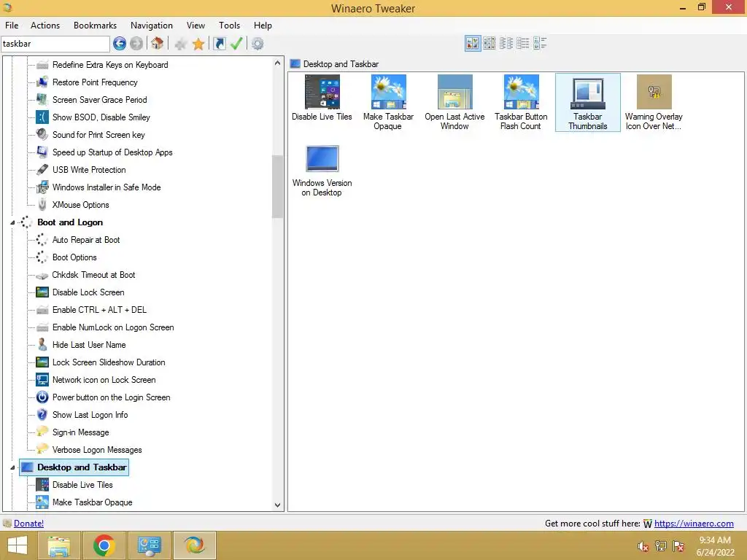The width and height of the screenshot is (747, 560).
Task: Select Chkdsk Timeout at Boot
Action: (x=93, y=275)
